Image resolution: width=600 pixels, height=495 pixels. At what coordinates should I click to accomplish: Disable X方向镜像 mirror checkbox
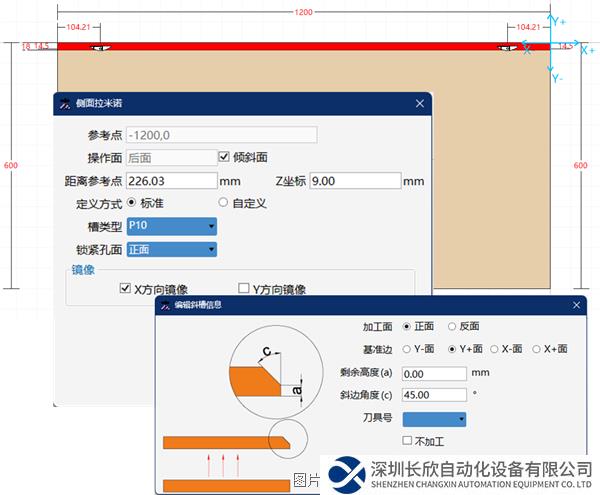(x=125, y=288)
